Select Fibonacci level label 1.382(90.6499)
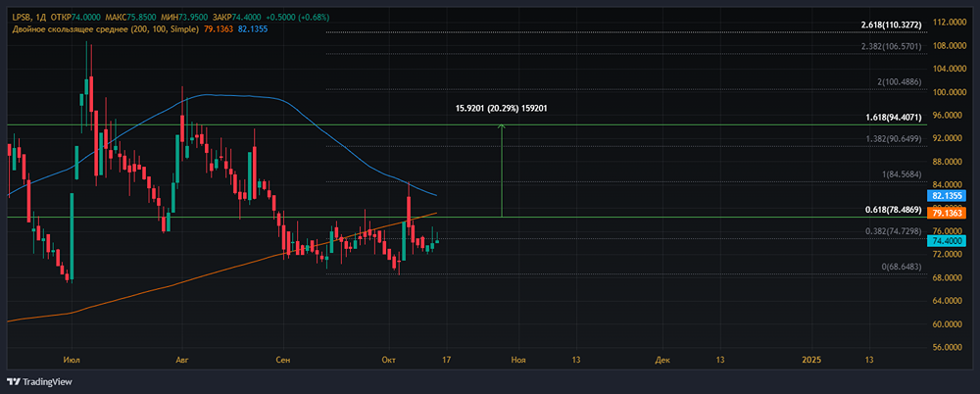This screenshot has height=394, width=980. pos(893,138)
